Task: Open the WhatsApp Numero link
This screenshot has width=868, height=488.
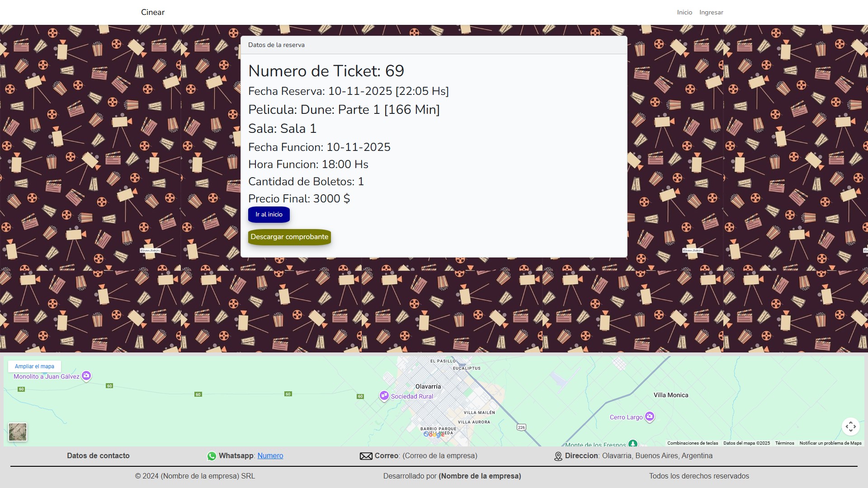Action: 270,455
